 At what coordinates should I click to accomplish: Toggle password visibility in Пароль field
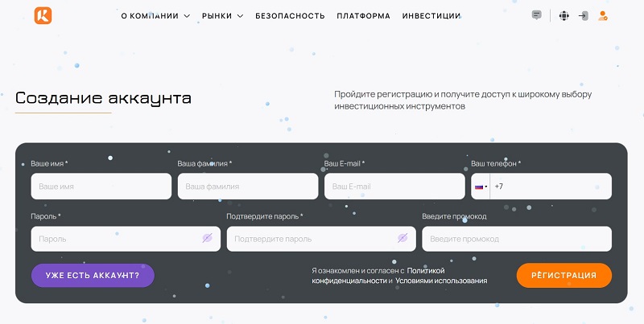(x=208, y=238)
